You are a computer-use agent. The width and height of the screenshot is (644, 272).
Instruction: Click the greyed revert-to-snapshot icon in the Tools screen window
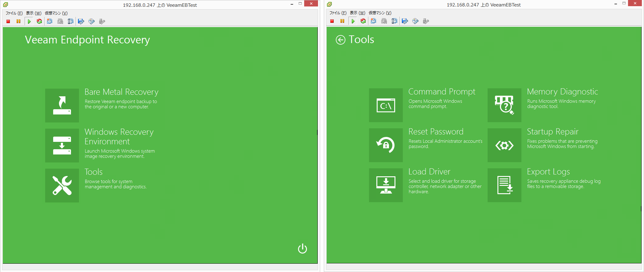[x=384, y=21]
